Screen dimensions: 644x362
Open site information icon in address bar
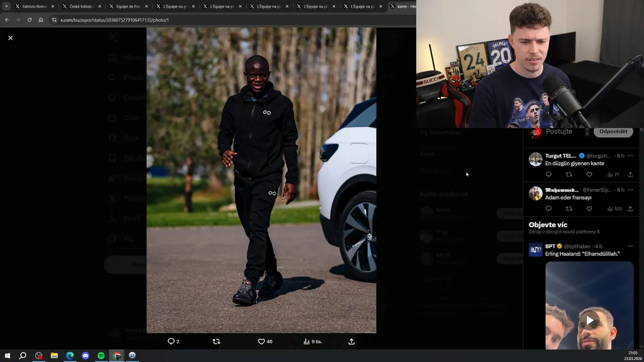coord(54,20)
